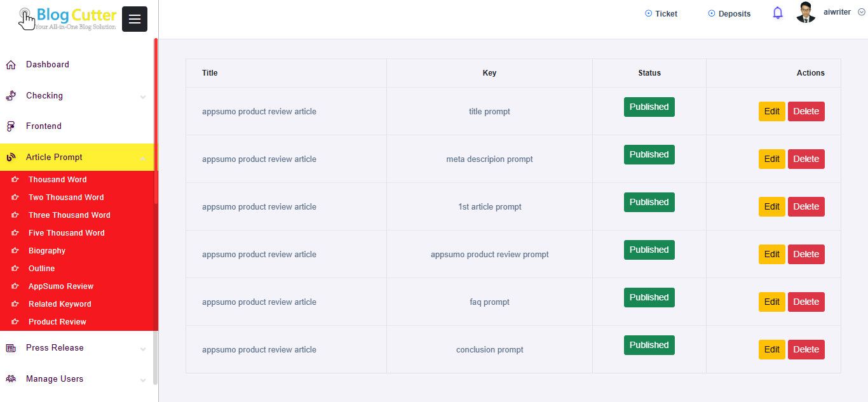Click the Manage Users icon

[x=11, y=379]
